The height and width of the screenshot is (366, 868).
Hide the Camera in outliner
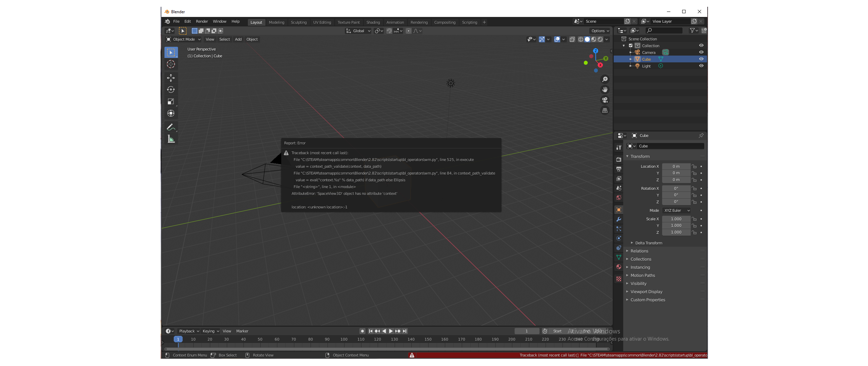701,52
